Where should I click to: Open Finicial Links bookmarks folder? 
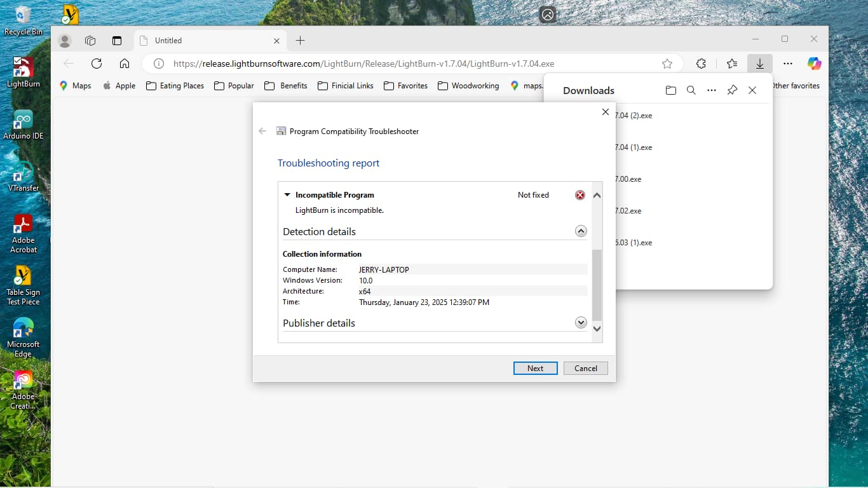click(x=346, y=86)
